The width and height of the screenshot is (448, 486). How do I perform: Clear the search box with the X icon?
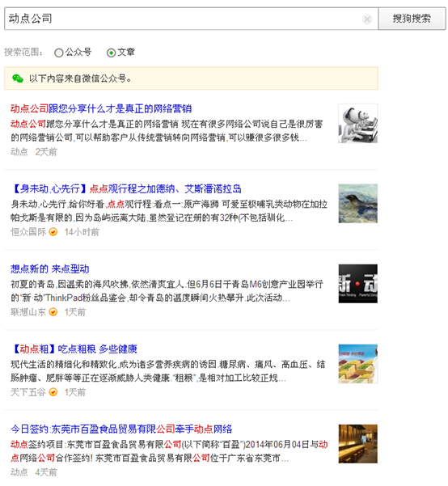[367, 19]
